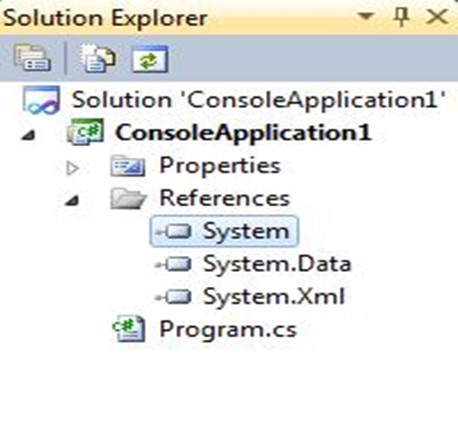Click the Properties folder icon
Screen dimensions: 458x435
(128, 165)
